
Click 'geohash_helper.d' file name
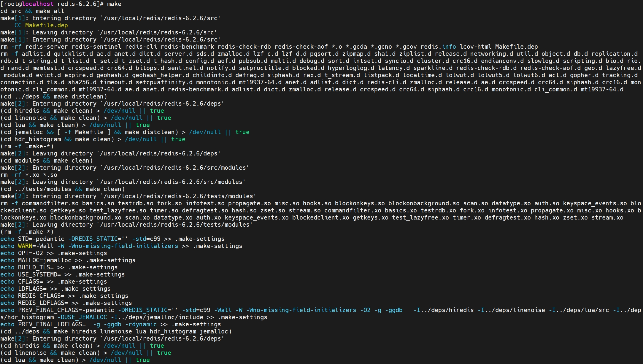click(x=161, y=75)
